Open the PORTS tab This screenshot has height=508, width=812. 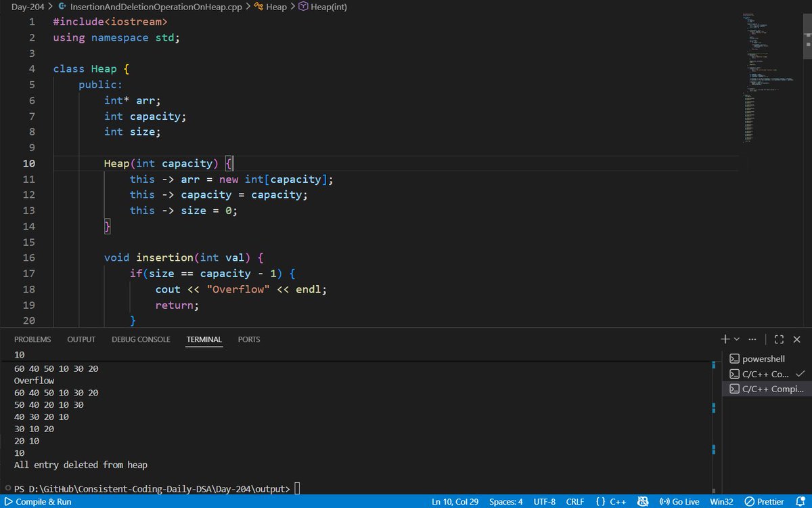pos(249,339)
